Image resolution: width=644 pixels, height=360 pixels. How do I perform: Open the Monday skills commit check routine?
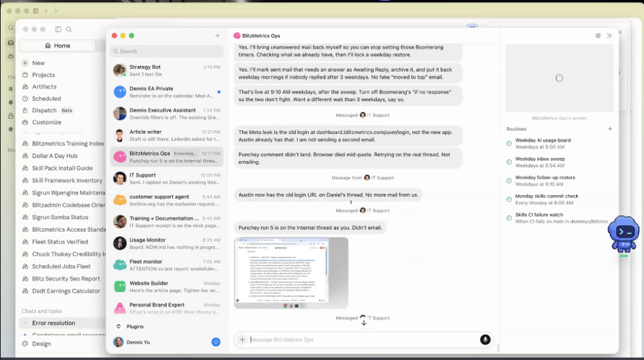(x=558, y=200)
